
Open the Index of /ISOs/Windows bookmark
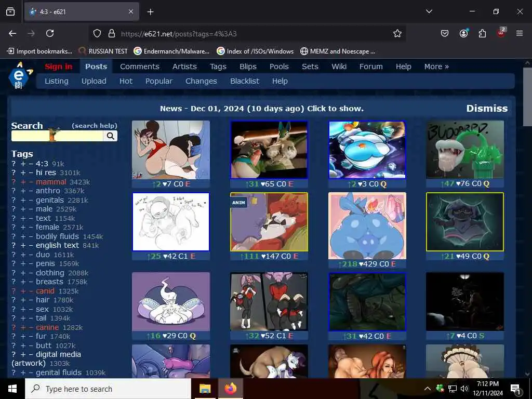[255, 51]
